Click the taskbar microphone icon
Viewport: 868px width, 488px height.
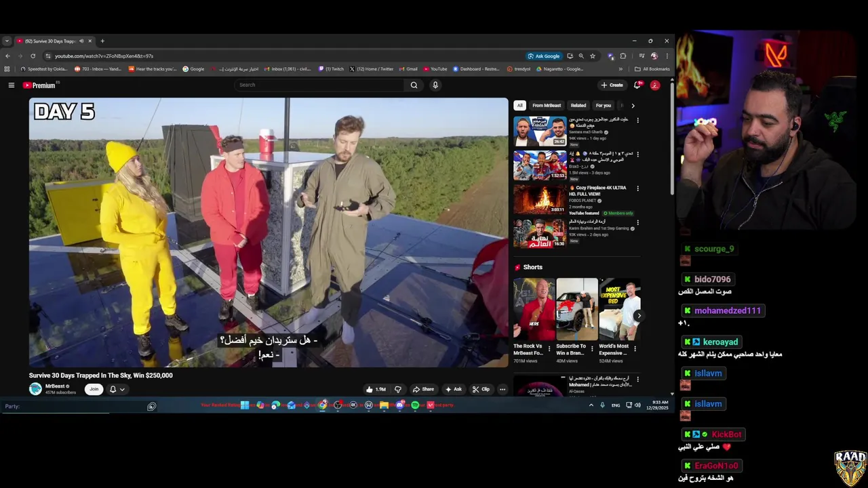coord(602,405)
